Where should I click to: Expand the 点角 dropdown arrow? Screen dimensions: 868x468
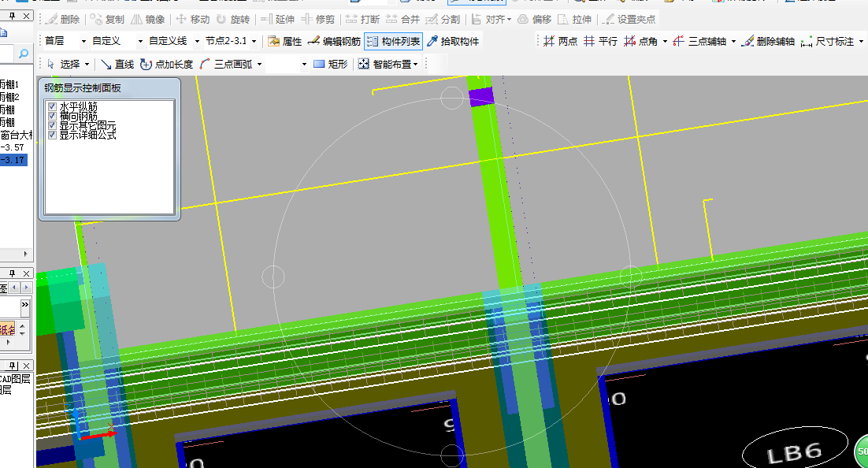tap(665, 42)
